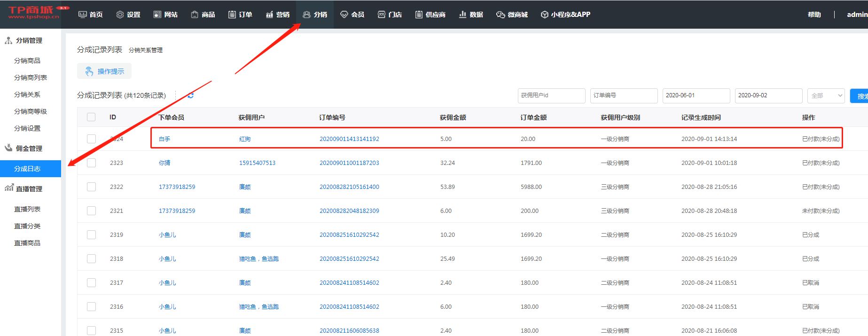Open order link 202008282048182309

click(x=349, y=211)
